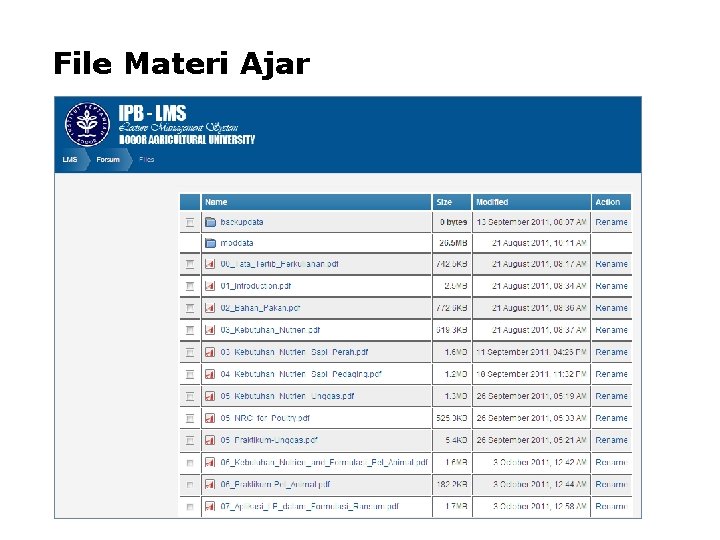Open the 01_Introduction.pdf file link
Image resolution: width=720 pixels, height=540 pixels.
pyautogui.click(x=255, y=286)
